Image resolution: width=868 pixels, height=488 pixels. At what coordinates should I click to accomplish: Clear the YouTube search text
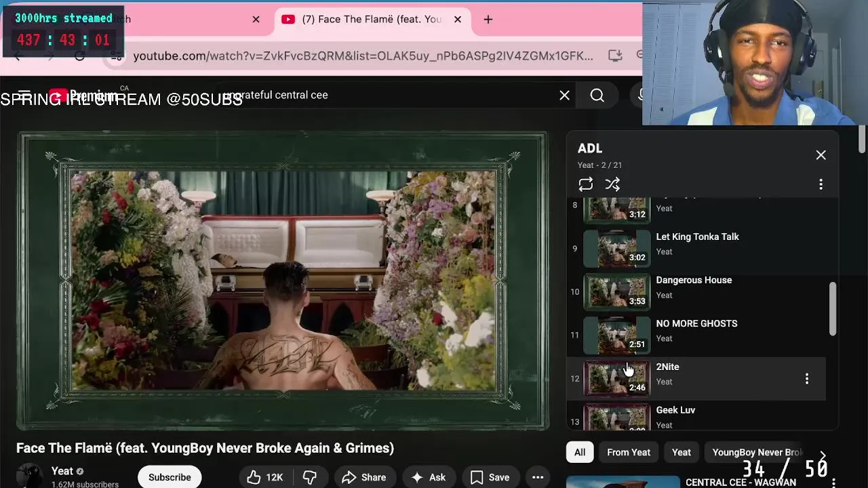(564, 96)
